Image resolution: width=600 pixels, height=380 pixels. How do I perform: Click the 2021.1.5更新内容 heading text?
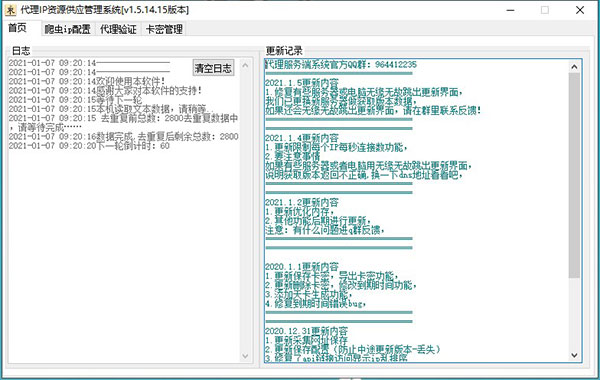tap(302, 83)
